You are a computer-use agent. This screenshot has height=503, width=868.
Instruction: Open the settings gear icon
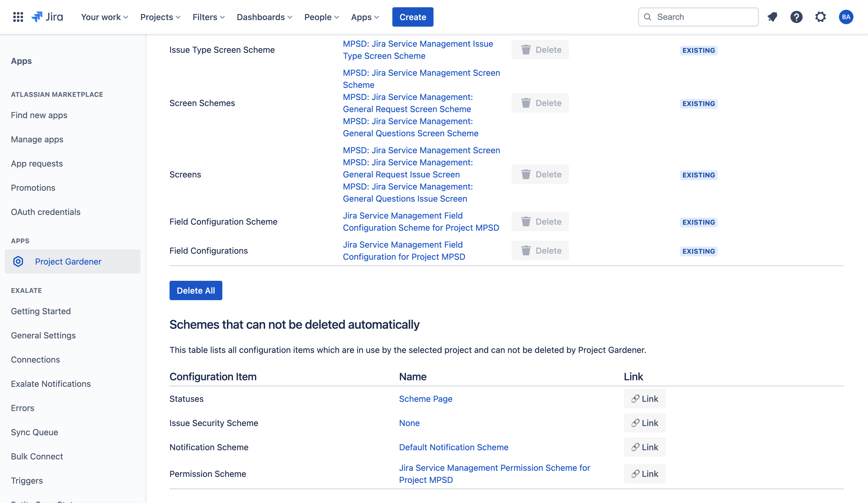tap(821, 17)
